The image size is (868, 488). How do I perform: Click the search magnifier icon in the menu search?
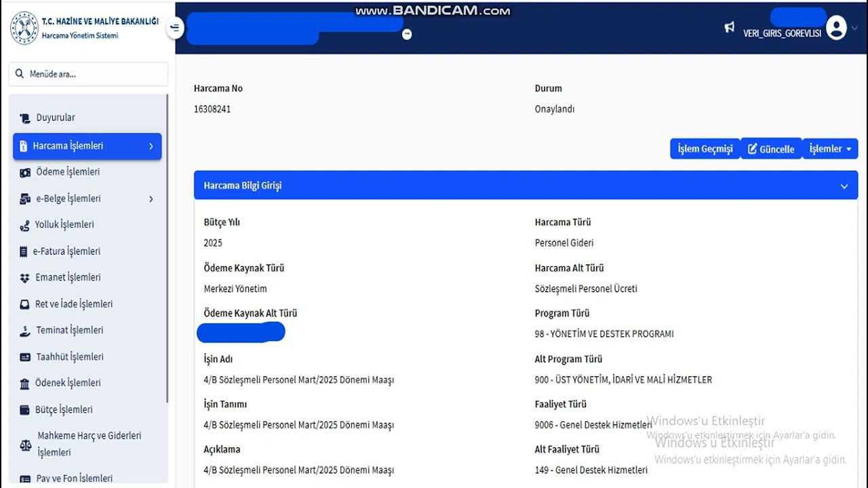click(20, 74)
